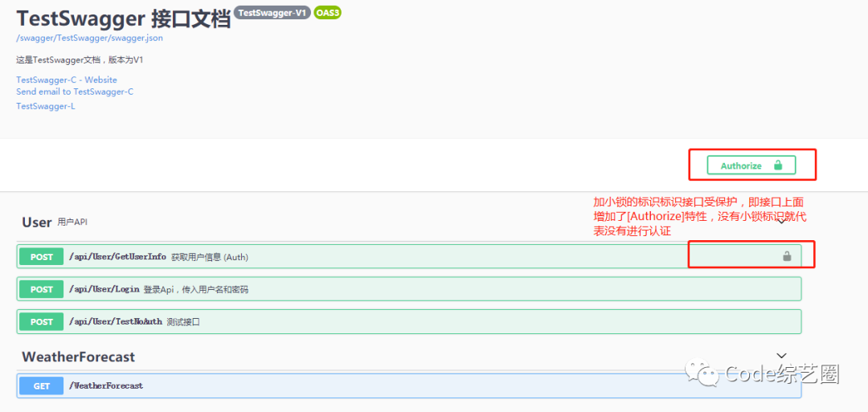Click the green OAS3 badge
868x412 pixels.
[328, 13]
